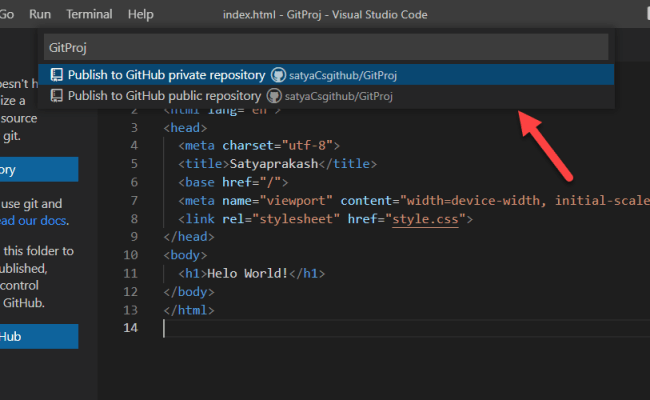
Task: Click the closing </head> tag on line 9
Action: pyautogui.click(x=189, y=237)
